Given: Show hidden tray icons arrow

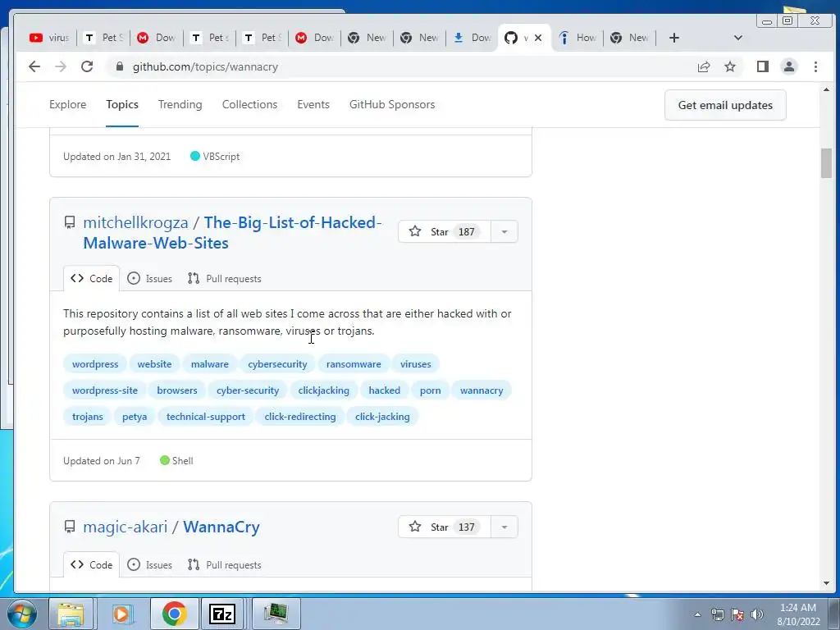Looking at the screenshot, I should 697,614.
